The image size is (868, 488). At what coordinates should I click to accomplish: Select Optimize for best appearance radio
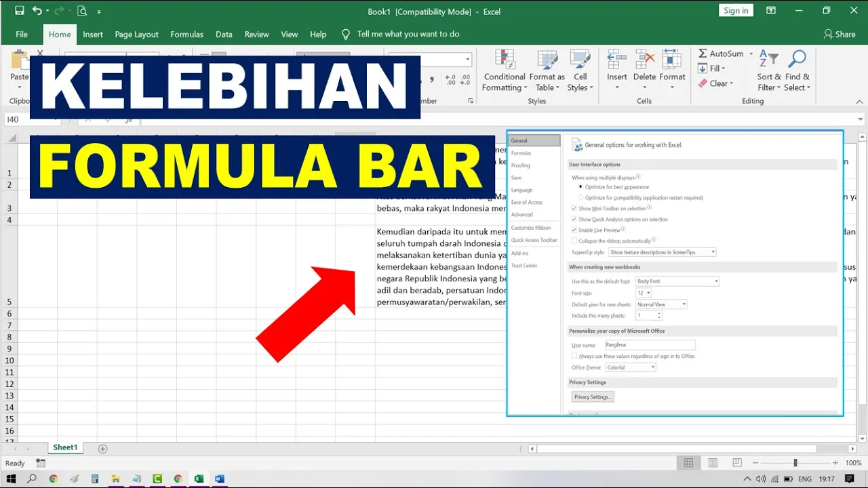click(x=580, y=186)
